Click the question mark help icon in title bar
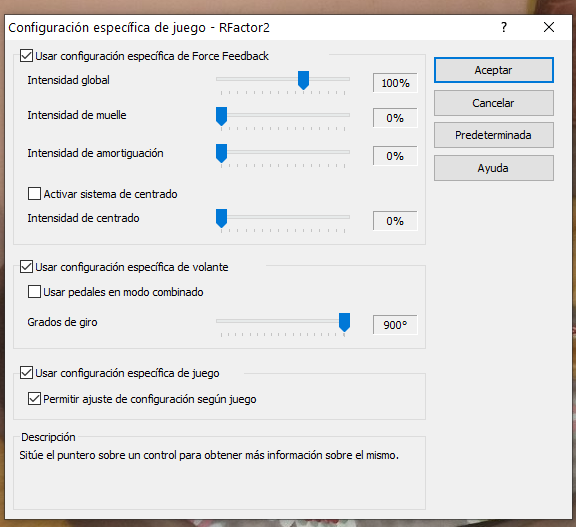576x527 pixels. [504, 27]
